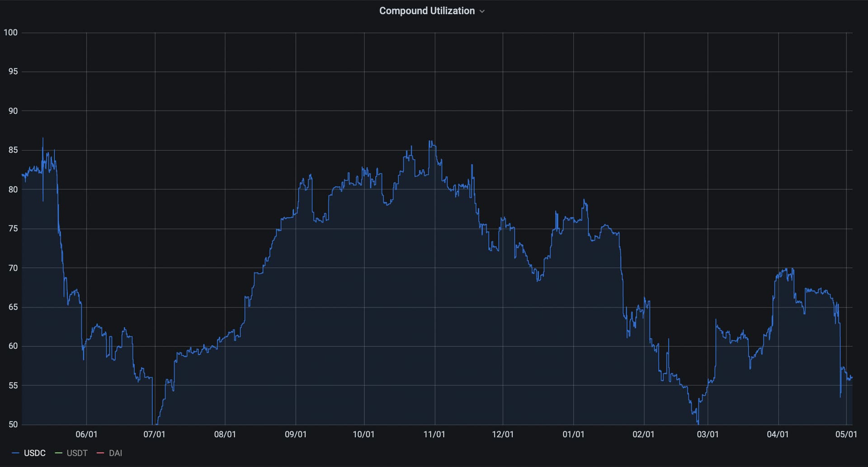Viewport: 868px width, 467px height.
Task: Click the 85 y-axis value label
Action: [x=13, y=150]
